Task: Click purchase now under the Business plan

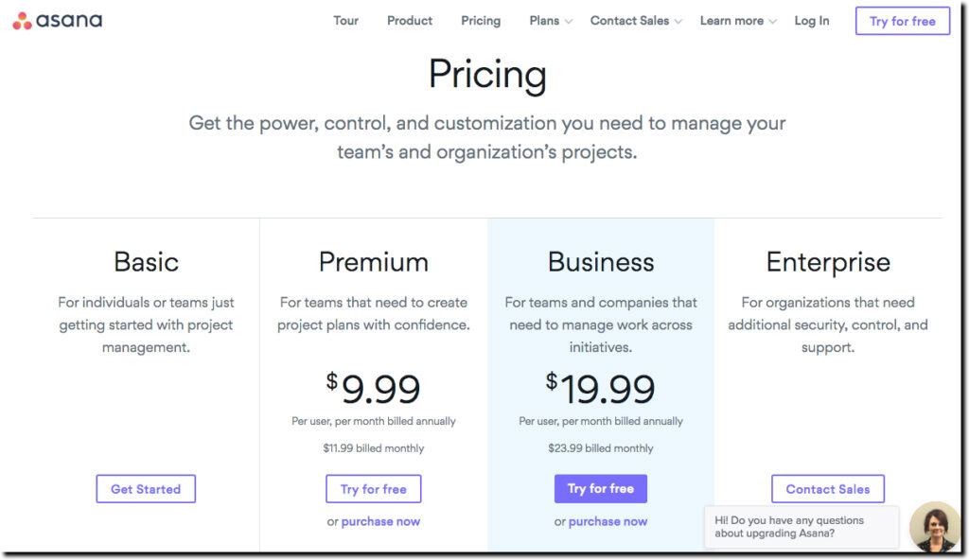Action: [x=608, y=521]
